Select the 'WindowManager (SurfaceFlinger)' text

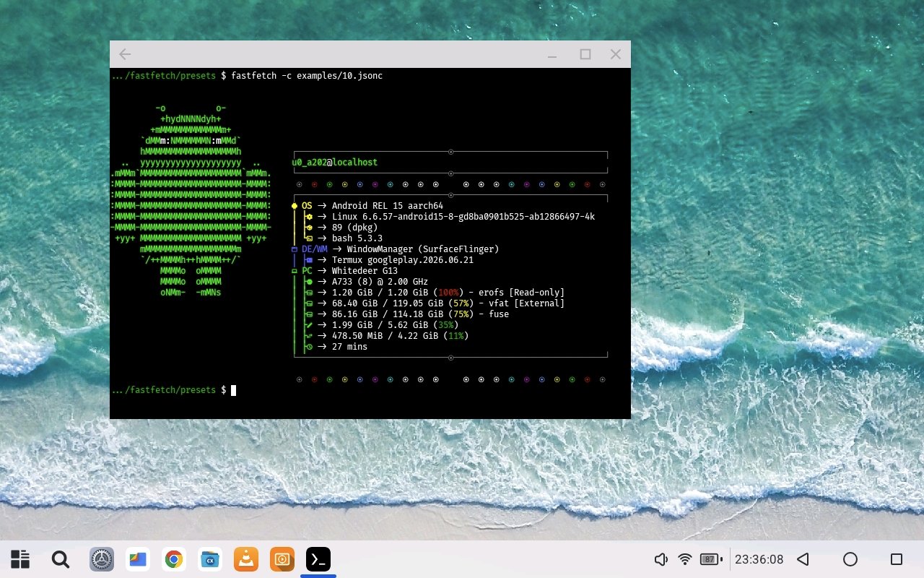coord(423,249)
